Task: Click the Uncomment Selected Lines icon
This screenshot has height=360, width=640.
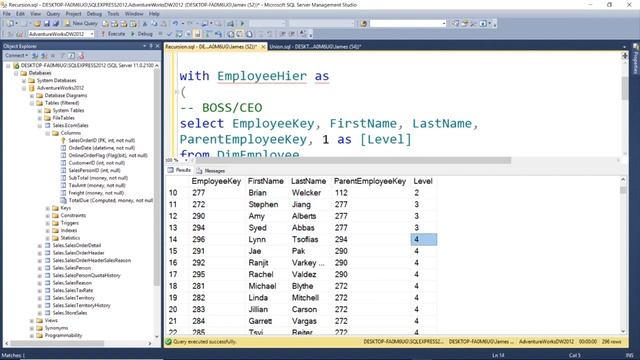Action: pos(270,34)
